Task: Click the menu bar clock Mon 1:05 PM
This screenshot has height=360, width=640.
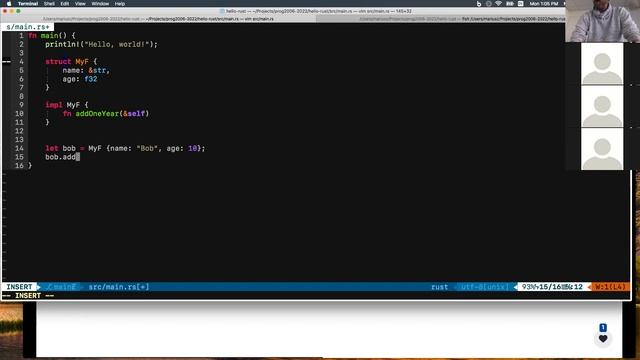Action: pyautogui.click(x=544, y=4)
